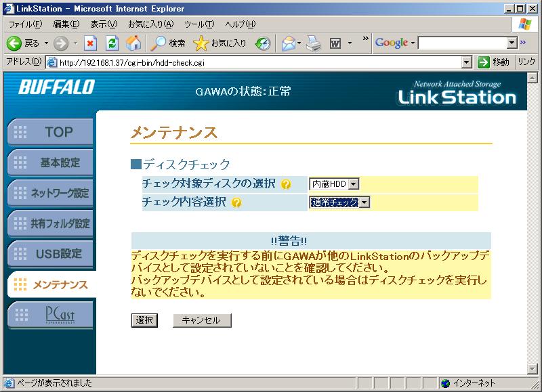The height and width of the screenshot is (392, 542).
Task: Select メンテナンス in the sidebar
Action: tap(52, 284)
